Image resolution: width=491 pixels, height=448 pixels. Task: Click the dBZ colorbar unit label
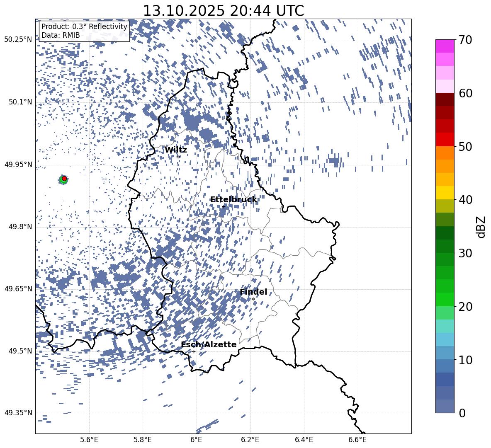(481, 227)
